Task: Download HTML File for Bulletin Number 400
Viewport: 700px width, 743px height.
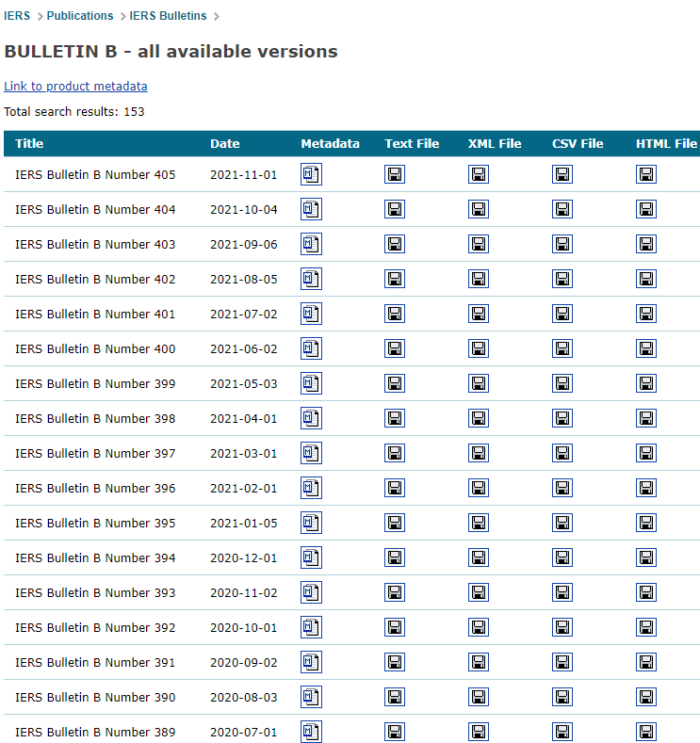Action: pyautogui.click(x=646, y=348)
